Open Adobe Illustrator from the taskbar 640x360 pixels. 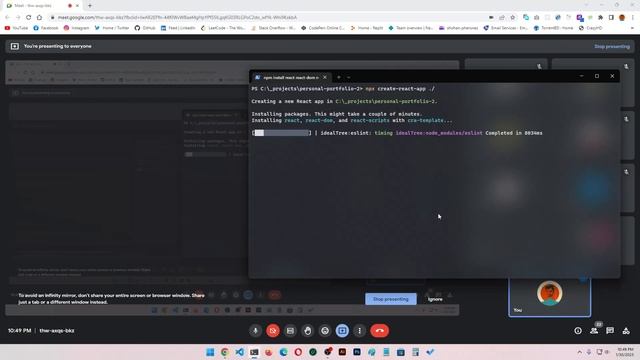[342, 352]
